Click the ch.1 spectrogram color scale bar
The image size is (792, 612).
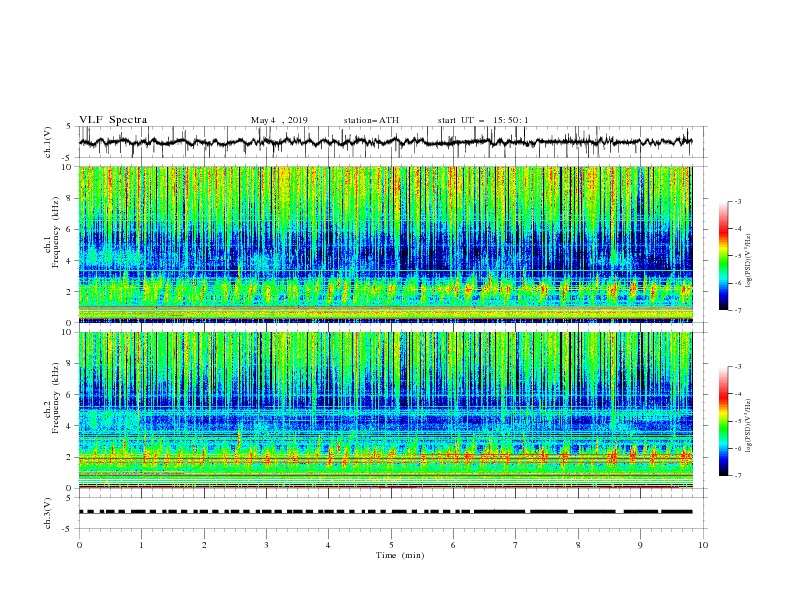[723, 256]
